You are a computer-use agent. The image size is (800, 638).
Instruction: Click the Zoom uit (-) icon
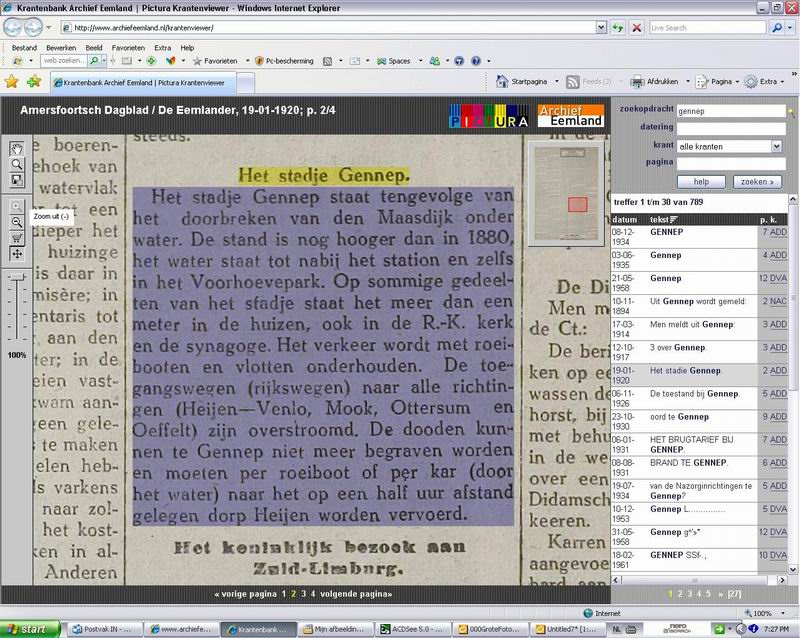tap(17, 222)
